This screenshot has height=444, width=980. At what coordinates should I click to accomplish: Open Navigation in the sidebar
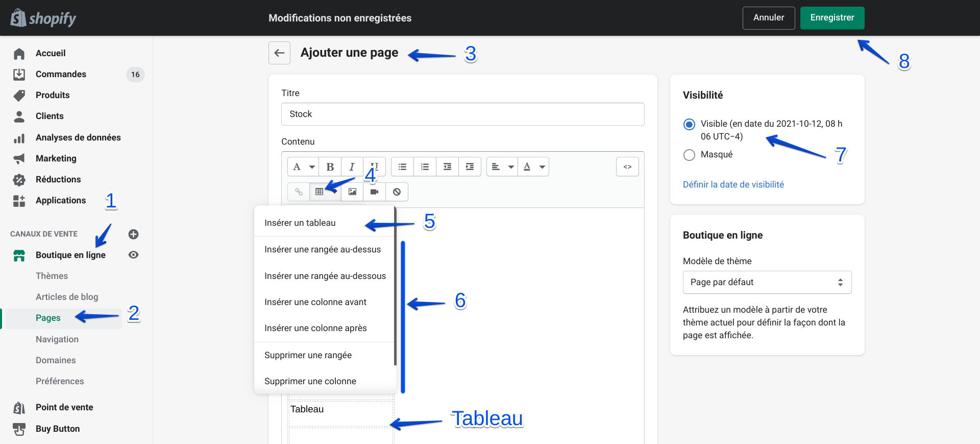tap(57, 339)
